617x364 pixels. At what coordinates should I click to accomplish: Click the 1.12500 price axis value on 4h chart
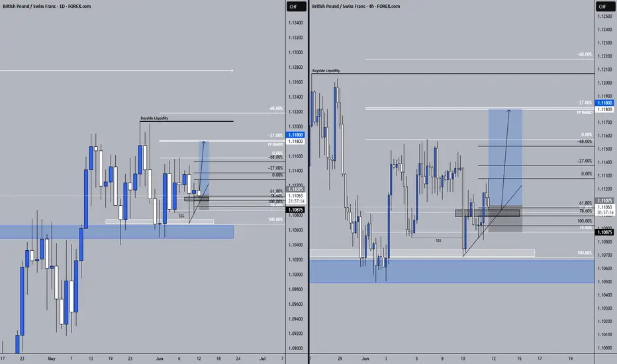(604, 16)
